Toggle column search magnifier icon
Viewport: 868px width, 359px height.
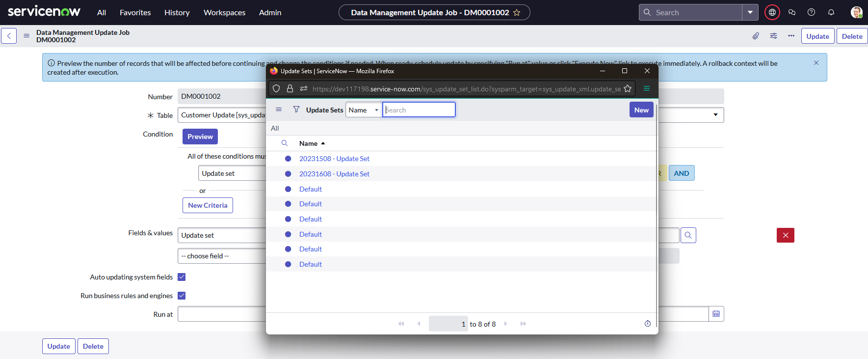285,143
